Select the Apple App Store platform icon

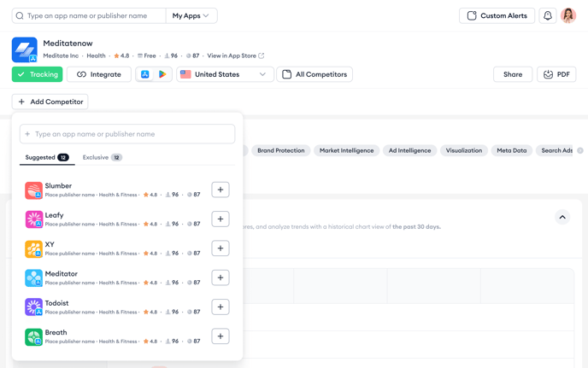pyautogui.click(x=145, y=74)
